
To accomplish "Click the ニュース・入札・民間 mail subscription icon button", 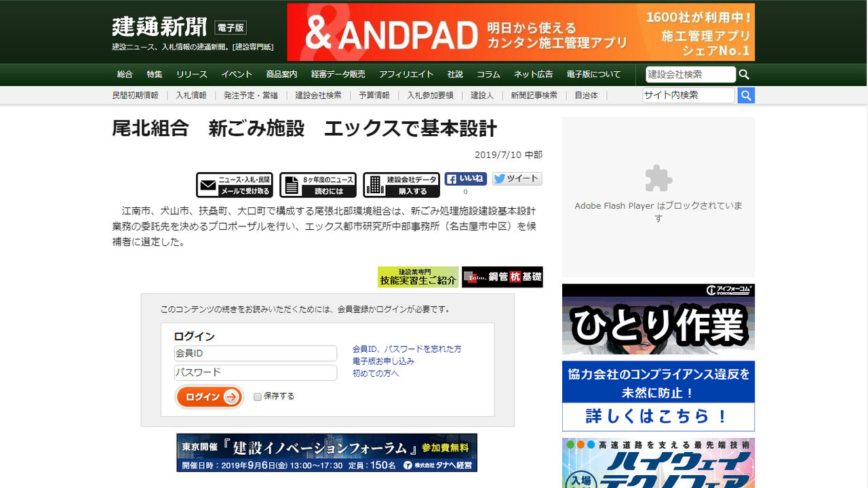I will click(x=235, y=185).
